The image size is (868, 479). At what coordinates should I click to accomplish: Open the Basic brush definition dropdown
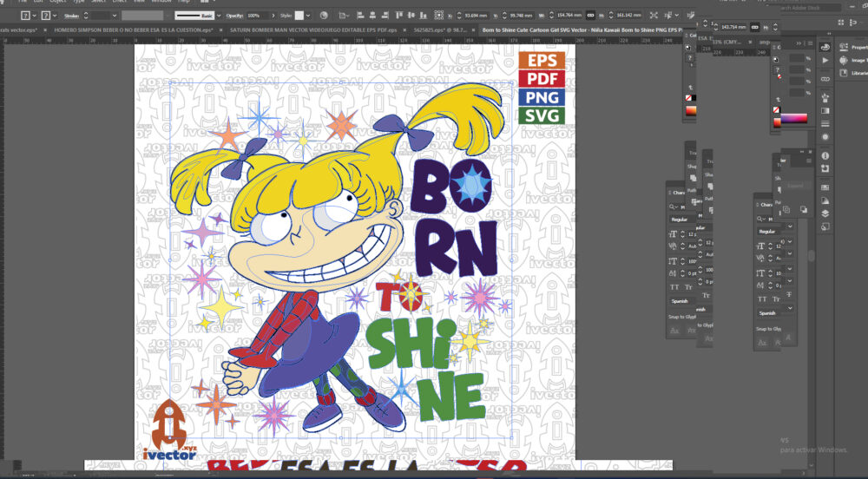point(219,16)
